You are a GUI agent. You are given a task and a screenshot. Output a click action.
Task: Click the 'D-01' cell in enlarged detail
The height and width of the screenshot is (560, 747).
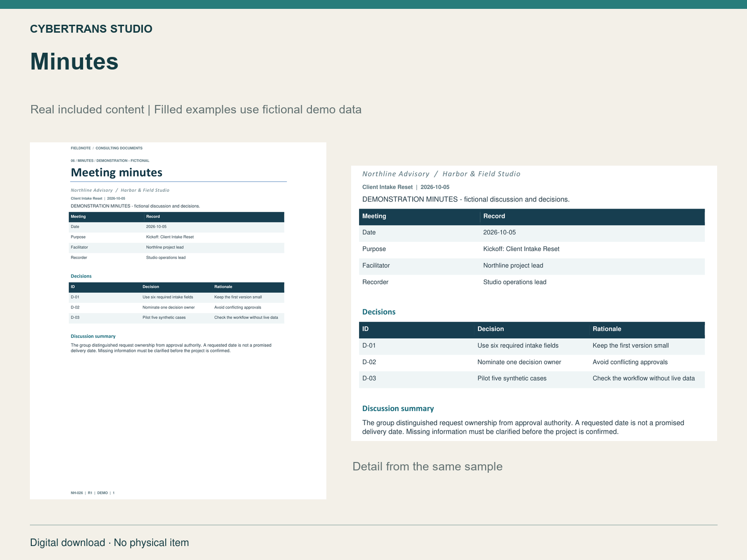[369, 346]
